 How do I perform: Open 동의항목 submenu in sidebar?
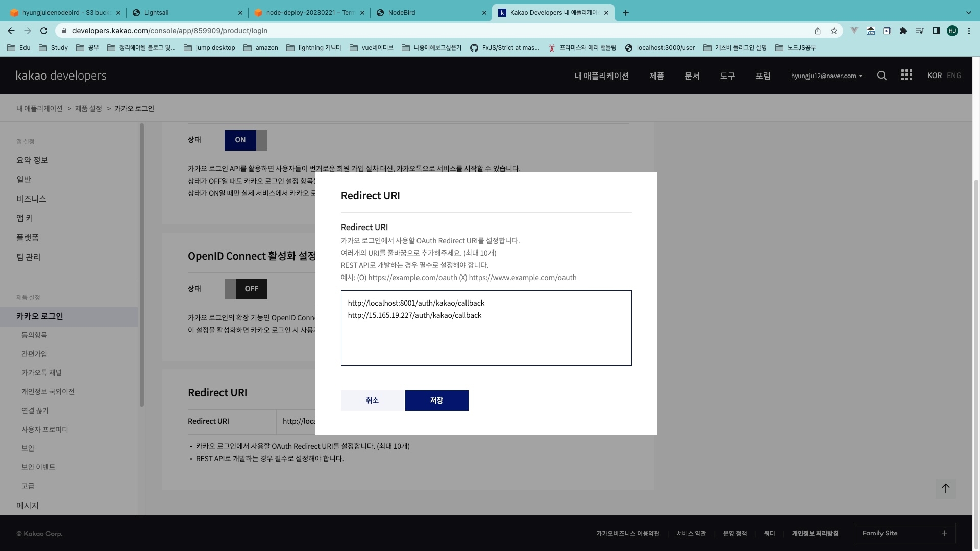pyautogui.click(x=34, y=335)
